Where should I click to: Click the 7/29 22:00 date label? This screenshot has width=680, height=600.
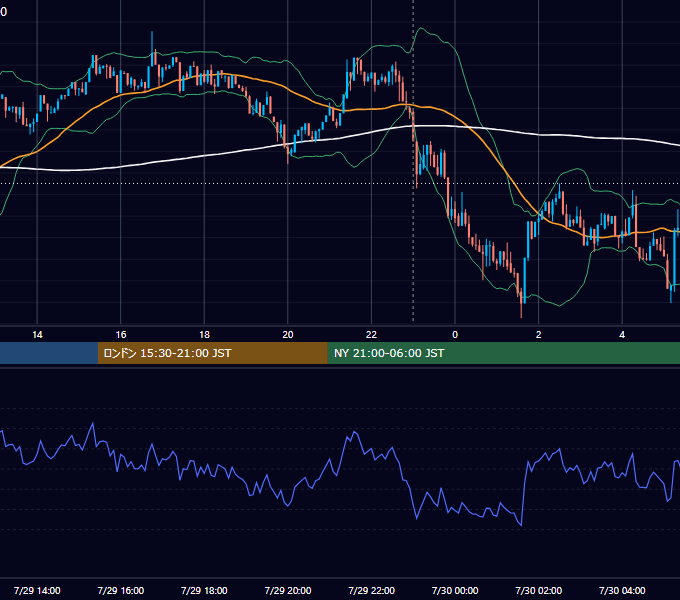(x=372, y=590)
